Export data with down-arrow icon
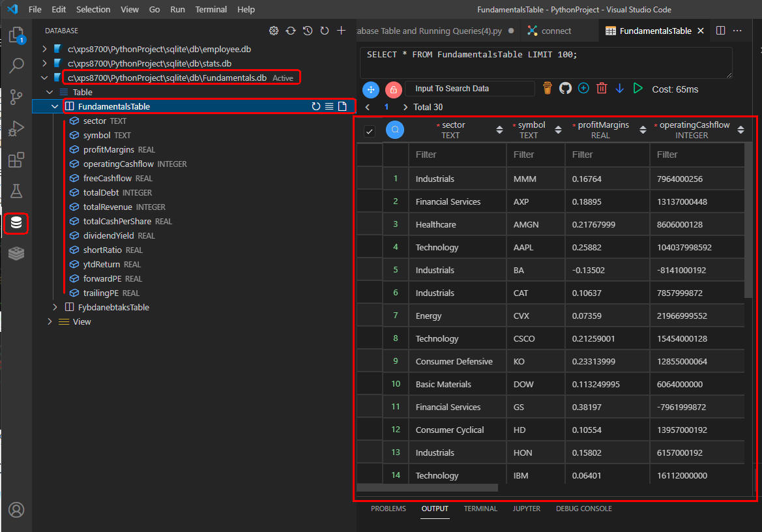 [x=620, y=89]
